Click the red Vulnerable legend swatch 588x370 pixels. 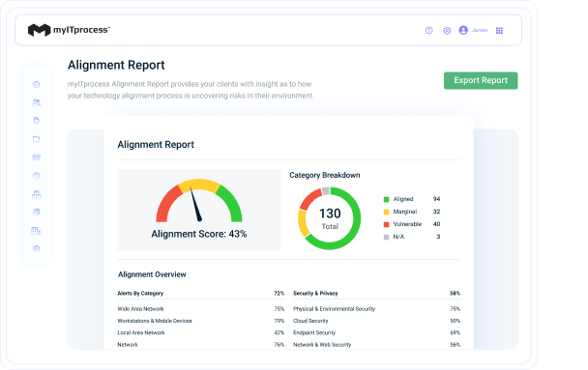point(386,224)
